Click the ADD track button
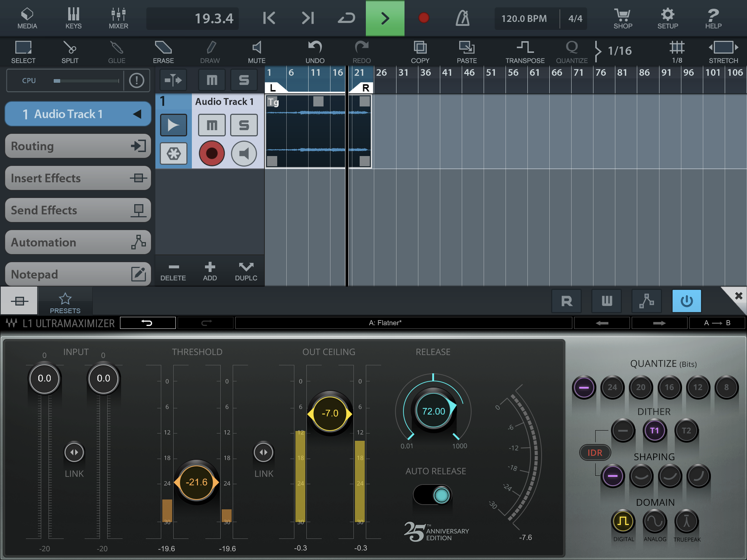This screenshot has width=747, height=560. coord(210,272)
